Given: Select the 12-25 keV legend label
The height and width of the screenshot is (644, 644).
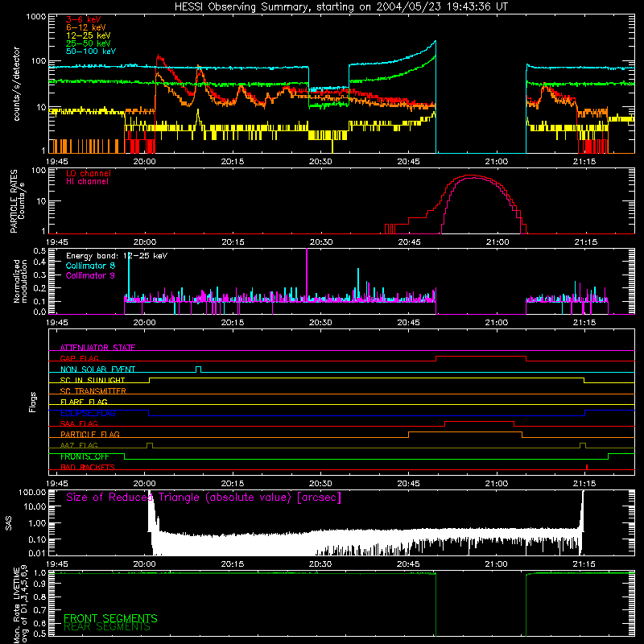Looking at the screenshot, I should pyautogui.click(x=88, y=35).
